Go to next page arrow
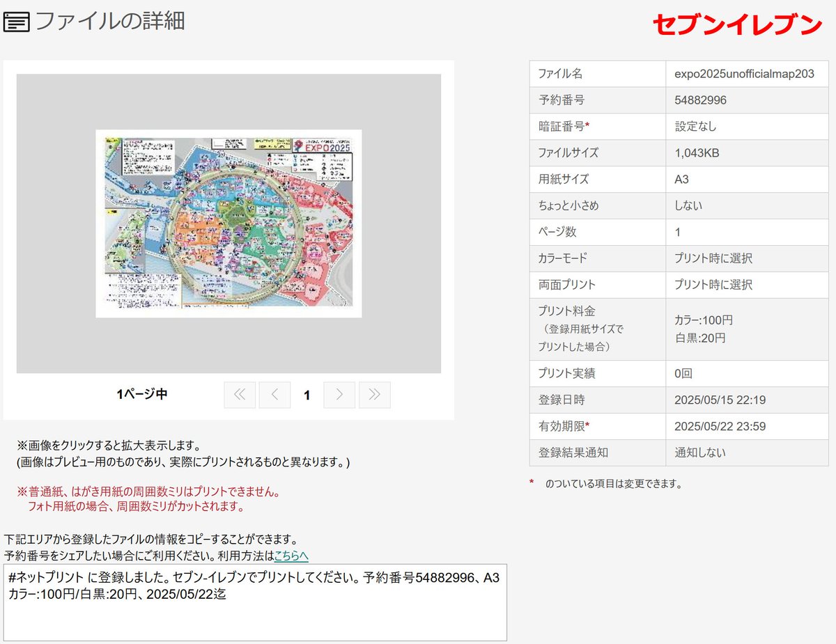836x644 pixels. coord(339,395)
